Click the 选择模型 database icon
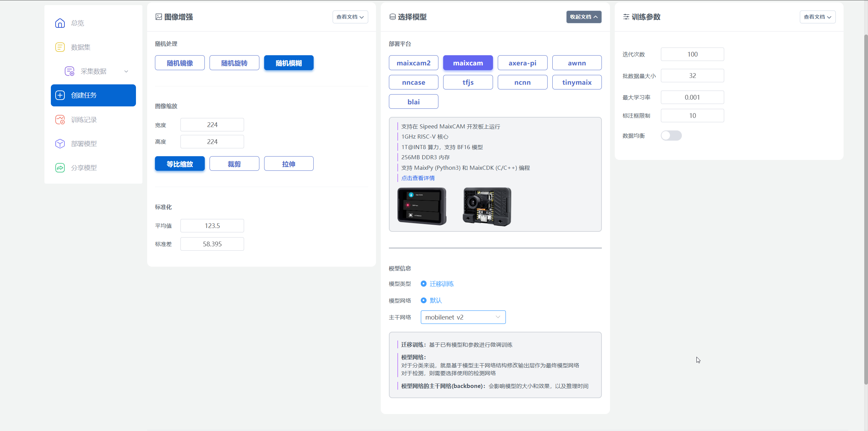 [x=393, y=17]
